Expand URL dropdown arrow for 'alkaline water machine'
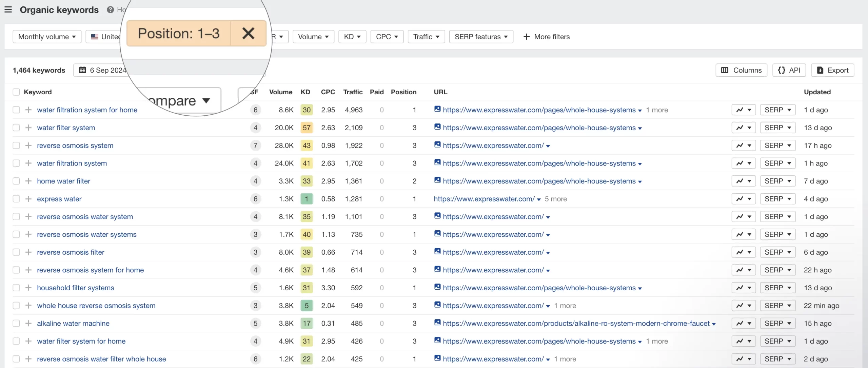868x368 pixels. coord(714,324)
